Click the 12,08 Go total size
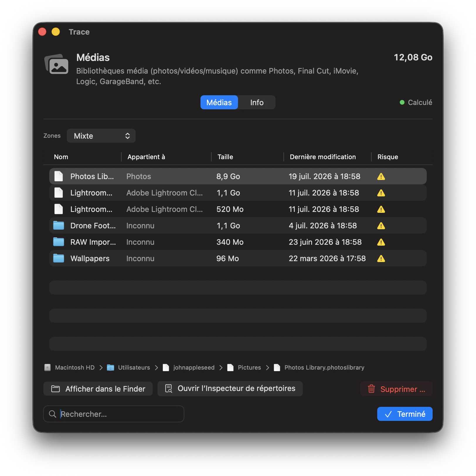476x476 pixels. [x=413, y=57]
